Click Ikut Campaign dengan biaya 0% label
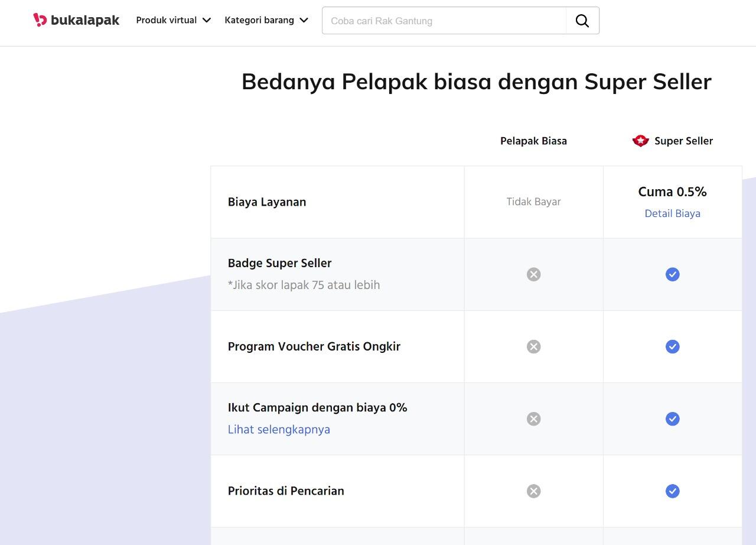 [x=318, y=407]
